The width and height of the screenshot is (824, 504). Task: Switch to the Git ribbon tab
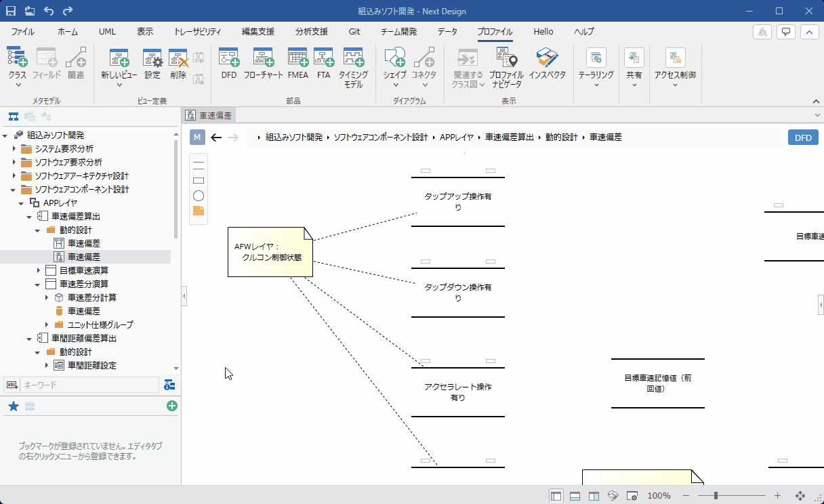coord(354,32)
